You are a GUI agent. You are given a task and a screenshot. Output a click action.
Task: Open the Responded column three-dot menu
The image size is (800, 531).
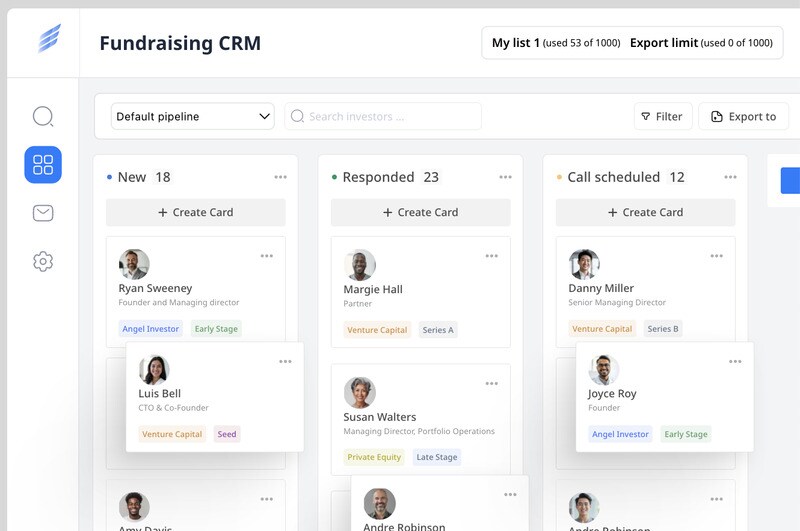(506, 177)
